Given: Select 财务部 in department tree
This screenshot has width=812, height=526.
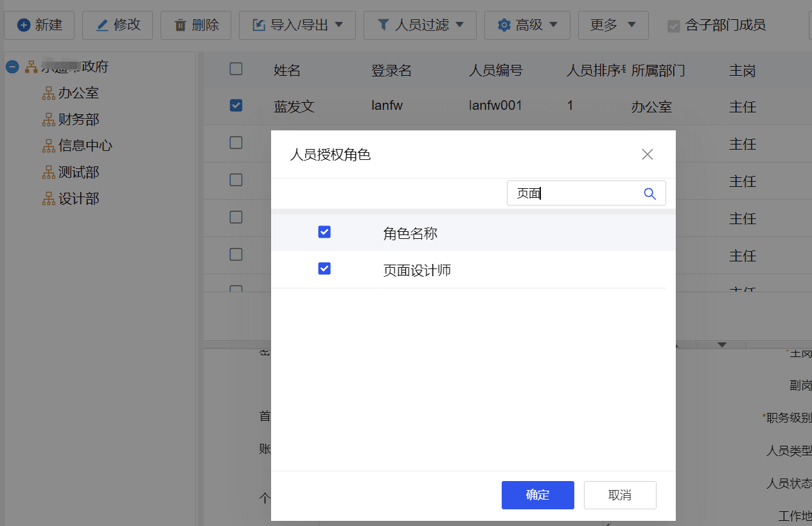Looking at the screenshot, I should (78, 119).
